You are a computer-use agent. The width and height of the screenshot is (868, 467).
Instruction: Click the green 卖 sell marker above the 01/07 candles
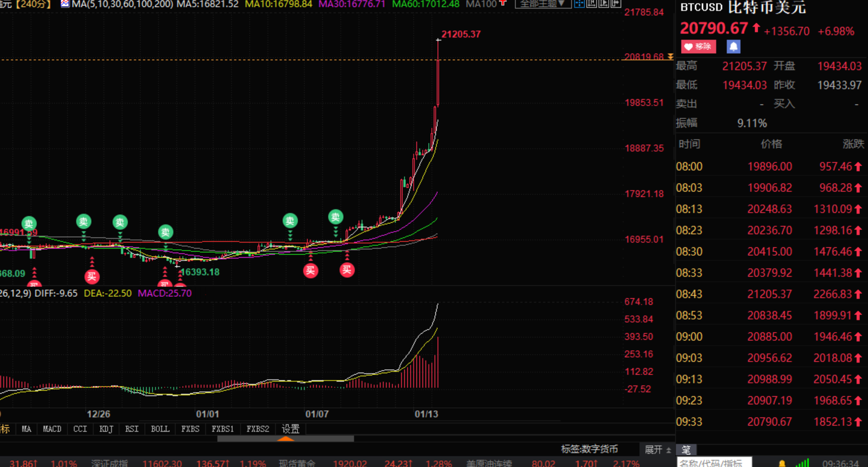coord(290,221)
